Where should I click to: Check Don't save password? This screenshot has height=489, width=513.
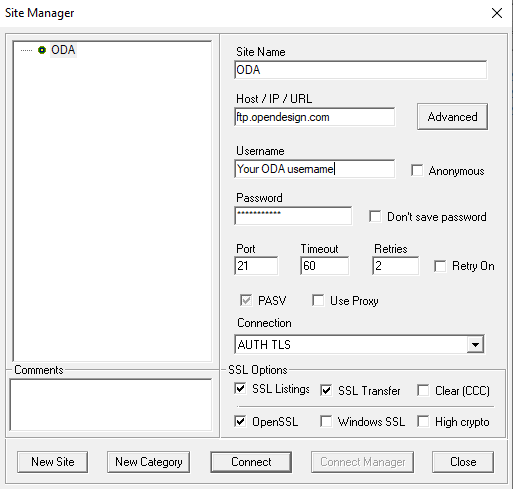375,217
